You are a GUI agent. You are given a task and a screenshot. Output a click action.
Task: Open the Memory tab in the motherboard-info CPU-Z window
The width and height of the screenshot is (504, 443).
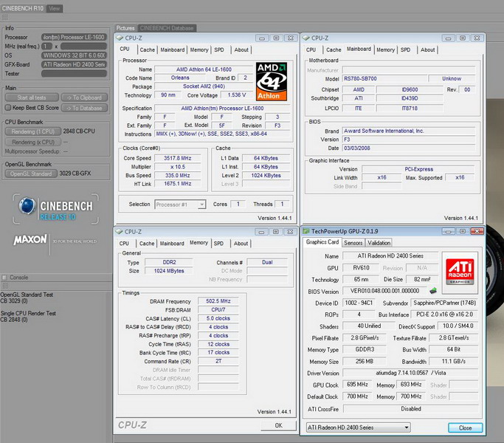click(385, 50)
